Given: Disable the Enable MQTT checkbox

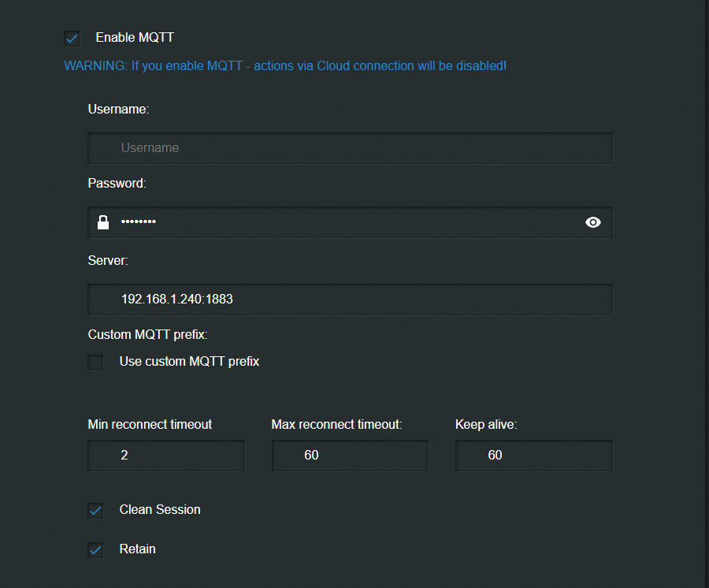Looking at the screenshot, I should [72, 39].
